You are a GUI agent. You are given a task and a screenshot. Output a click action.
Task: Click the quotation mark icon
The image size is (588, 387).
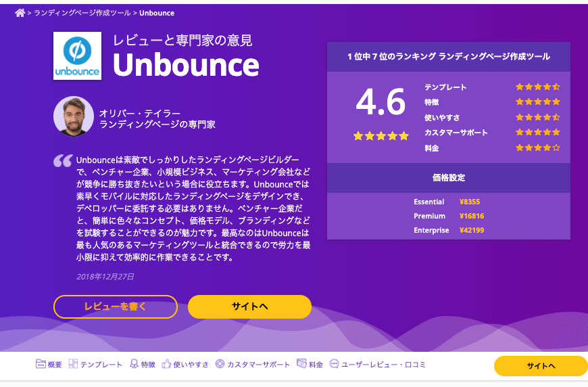(63, 160)
